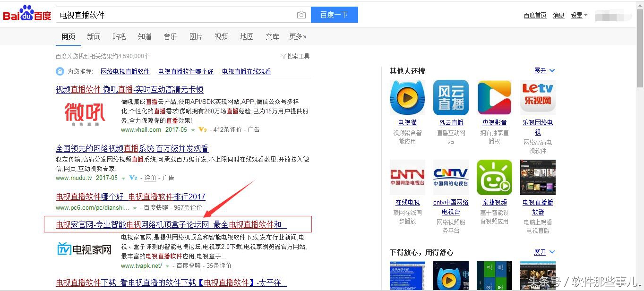Switch to the 视频 tab
The image size is (644, 291).
coord(221,36)
